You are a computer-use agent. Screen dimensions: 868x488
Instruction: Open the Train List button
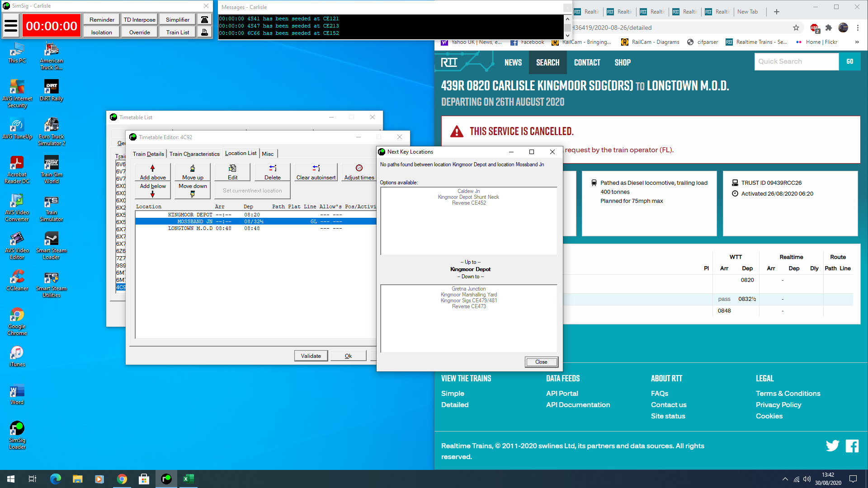178,32
